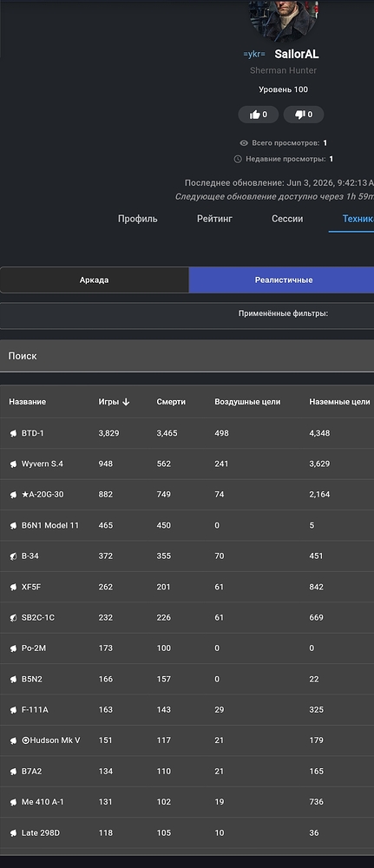Click the aircraft icon next to Late 298D
The width and height of the screenshot is (374, 868).
coord(13,832)
